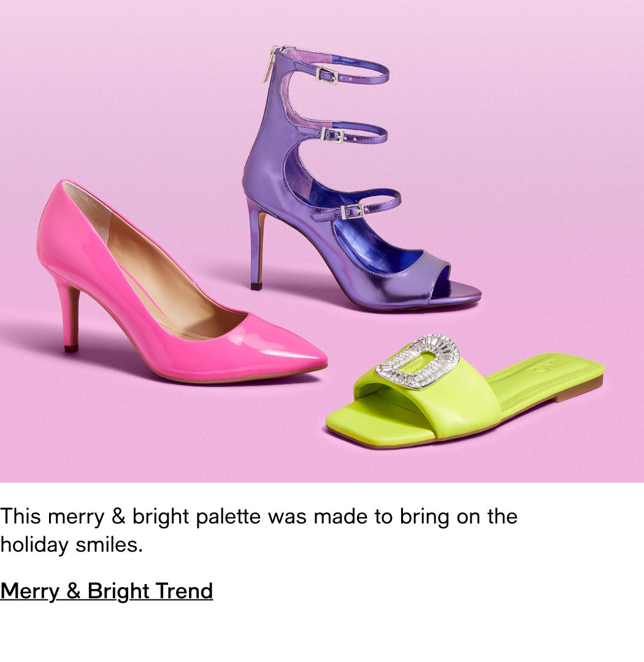
Task: Click the rhinestone buckle on green sandal
Action: 418,362
